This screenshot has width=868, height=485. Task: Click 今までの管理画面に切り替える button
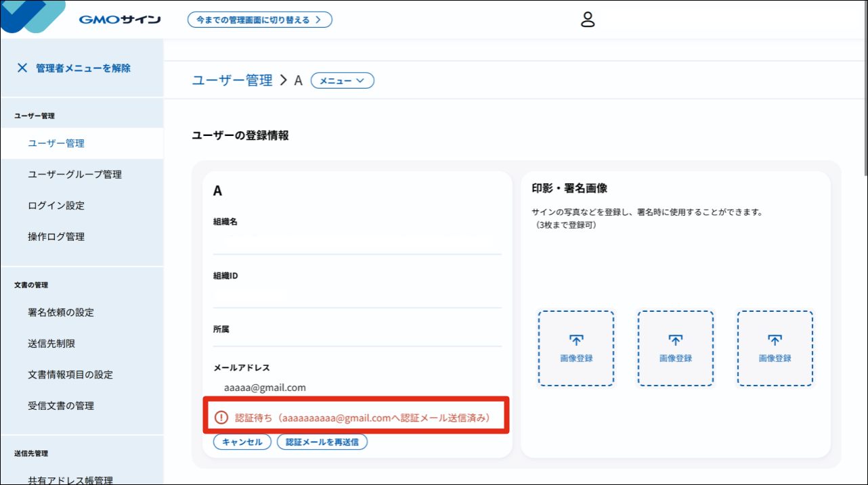pyautogui.click(x=259, y=20)
